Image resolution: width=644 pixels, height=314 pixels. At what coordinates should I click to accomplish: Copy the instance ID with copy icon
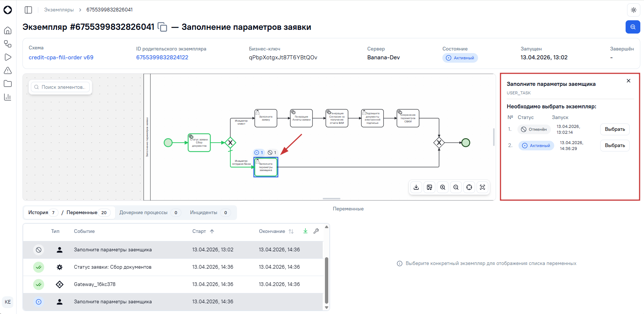pos(162,27)
